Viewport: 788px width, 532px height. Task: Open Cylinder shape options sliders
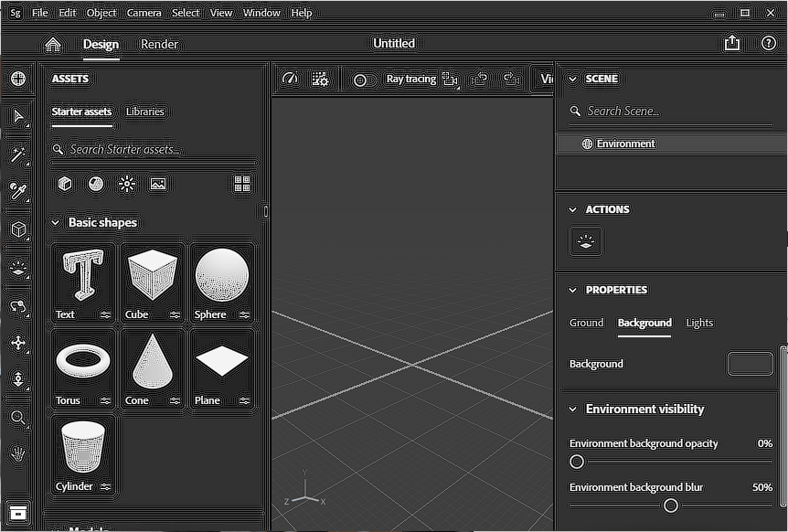[105, 487]
